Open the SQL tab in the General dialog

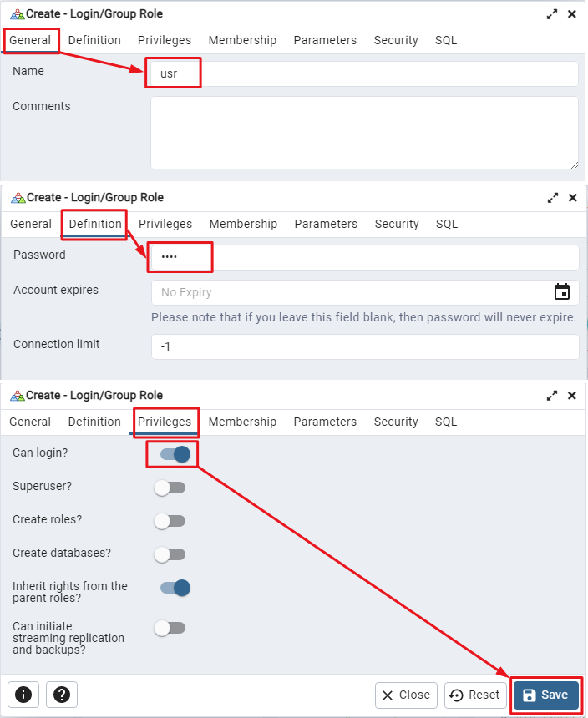coord(445,40)
